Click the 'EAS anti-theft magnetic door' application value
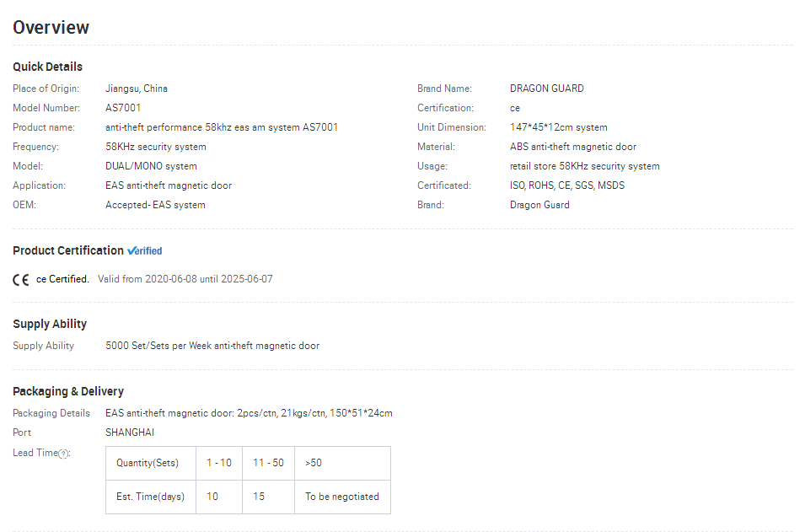This screenshot has width=805, height=532. (x=169, y=185)
